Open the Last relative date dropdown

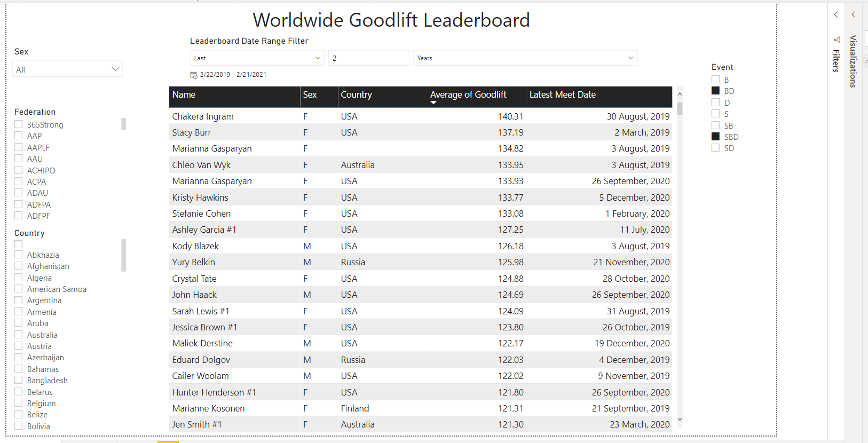coord(257,58)
